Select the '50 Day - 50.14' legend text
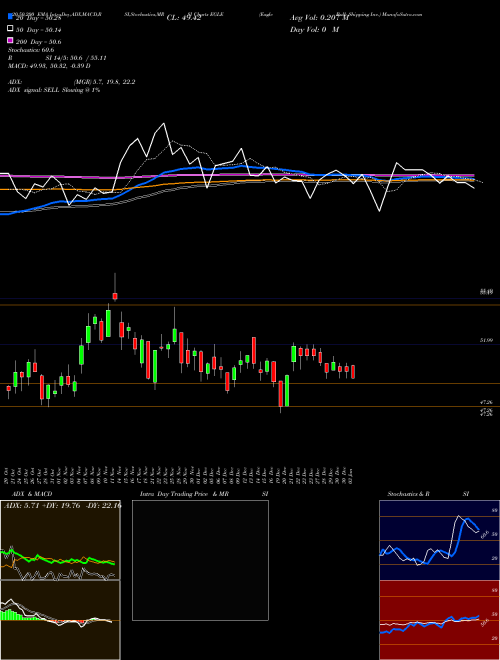The width and height of the screenshot is (500, 660). pyautogui.click(x=38, y=30)
